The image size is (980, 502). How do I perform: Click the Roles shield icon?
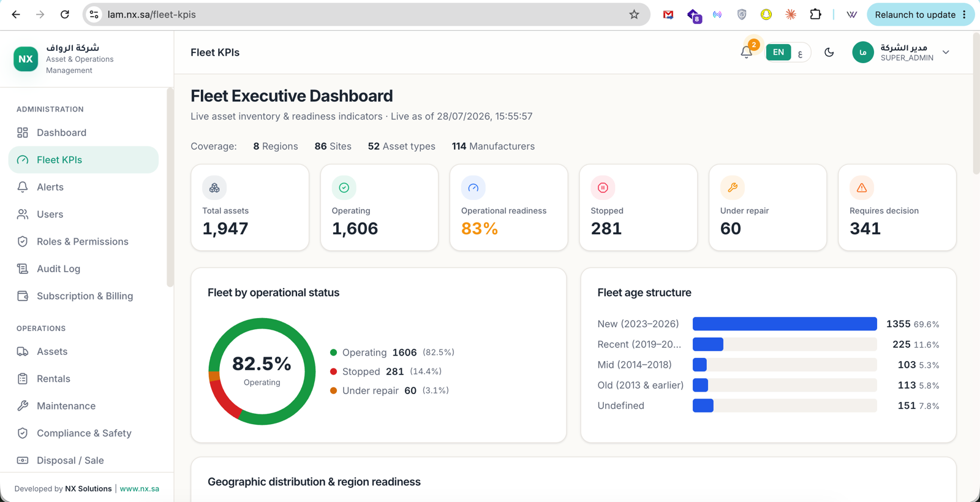coord(23,241)
